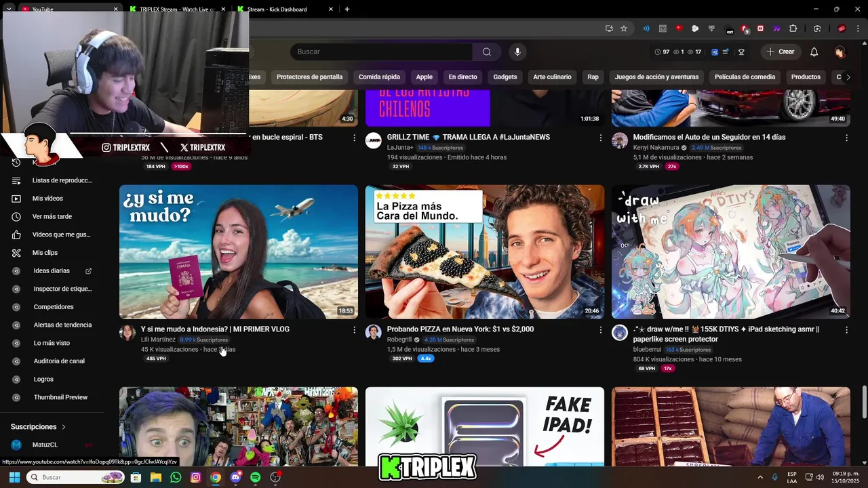The height and width of the screenshot is (488, 868).
Task: Click the trophy icon in YouTube header
Action: 741,52
